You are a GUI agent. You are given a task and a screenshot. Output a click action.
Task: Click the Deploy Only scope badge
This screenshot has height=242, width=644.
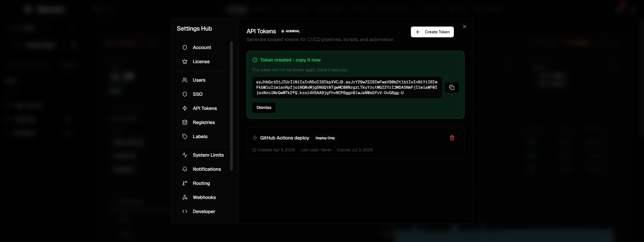(x=325, y=138)
